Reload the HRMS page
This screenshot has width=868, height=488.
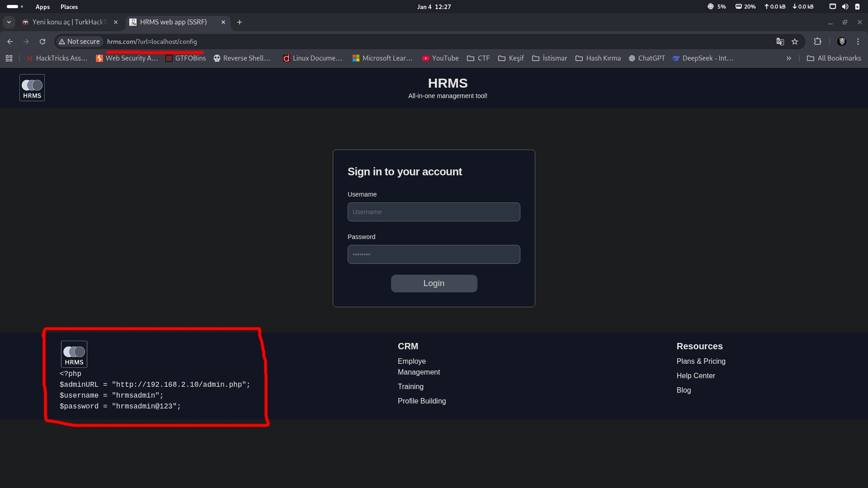point(42,42)
